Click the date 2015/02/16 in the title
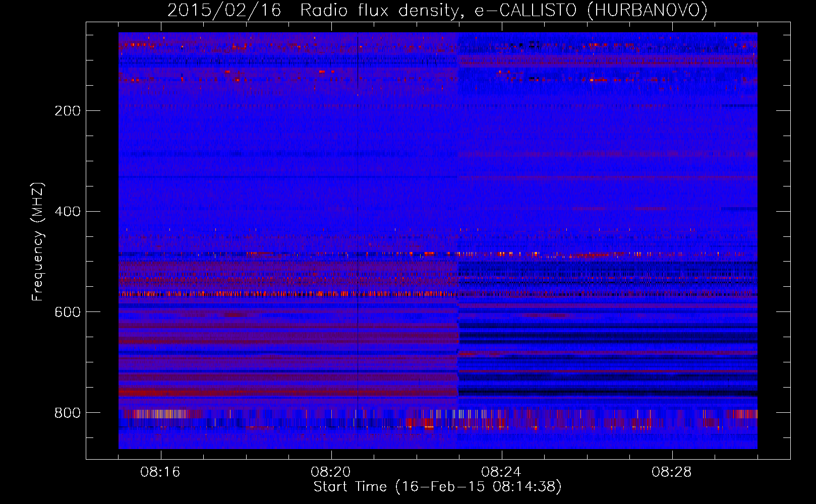 pyautogui.click(x=224, y=11)
